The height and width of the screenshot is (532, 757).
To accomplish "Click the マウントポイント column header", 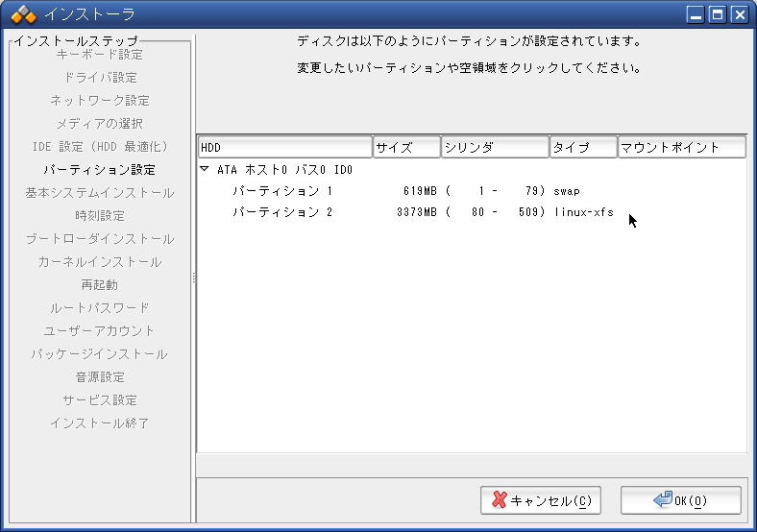I will pos(682,148).
